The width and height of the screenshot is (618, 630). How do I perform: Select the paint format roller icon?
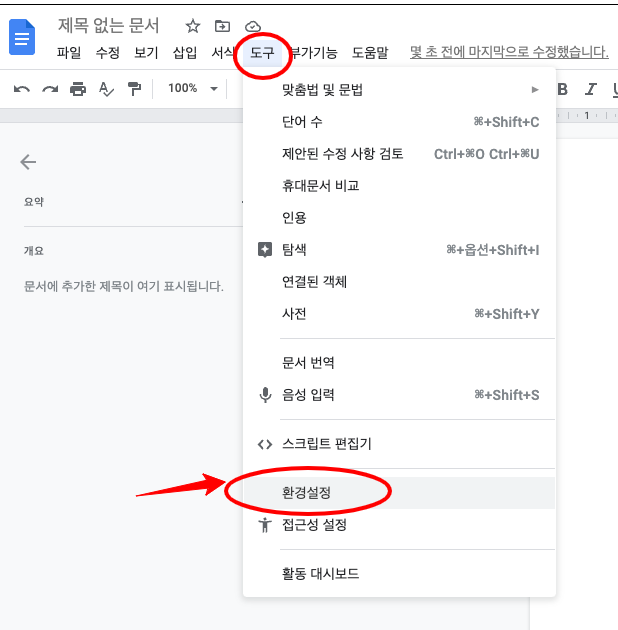tap(134, 89)
